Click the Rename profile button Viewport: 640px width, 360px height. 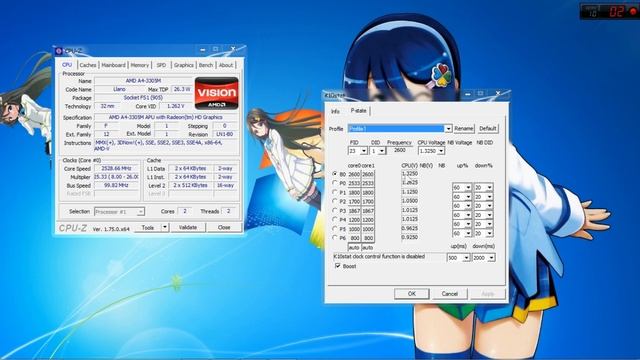464,129
